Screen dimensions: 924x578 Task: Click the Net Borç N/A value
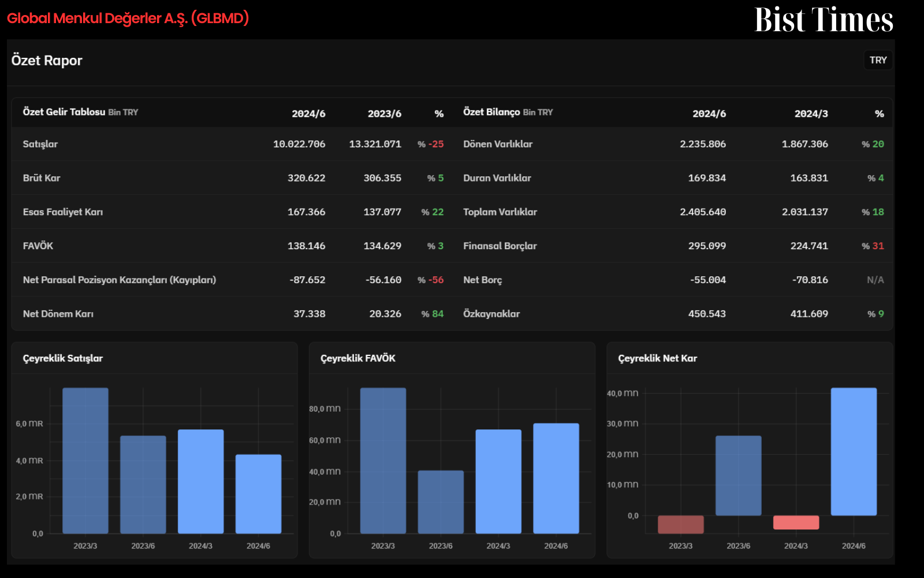(x=875, y=280)
